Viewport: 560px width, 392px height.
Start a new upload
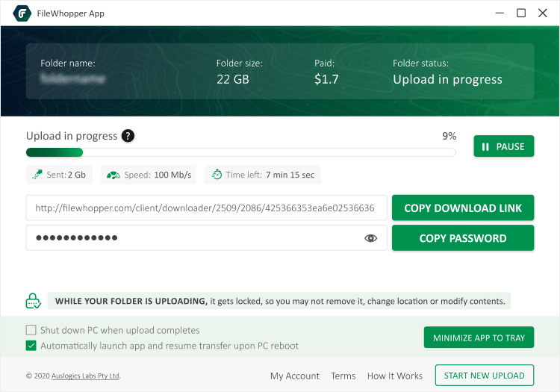(485, 376)
